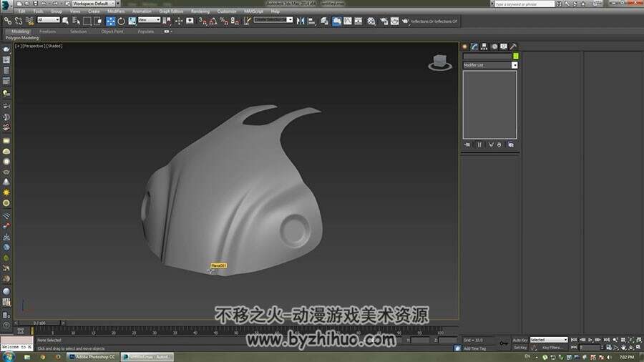Image resolution: width=644 pixels, height=362 pixels.
Task: Click the ViewCube in the viewport
Action: tap(440, 63)
